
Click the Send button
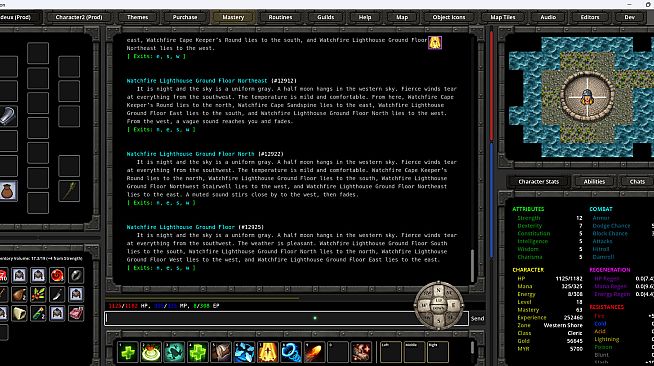[x=478, y=318]
